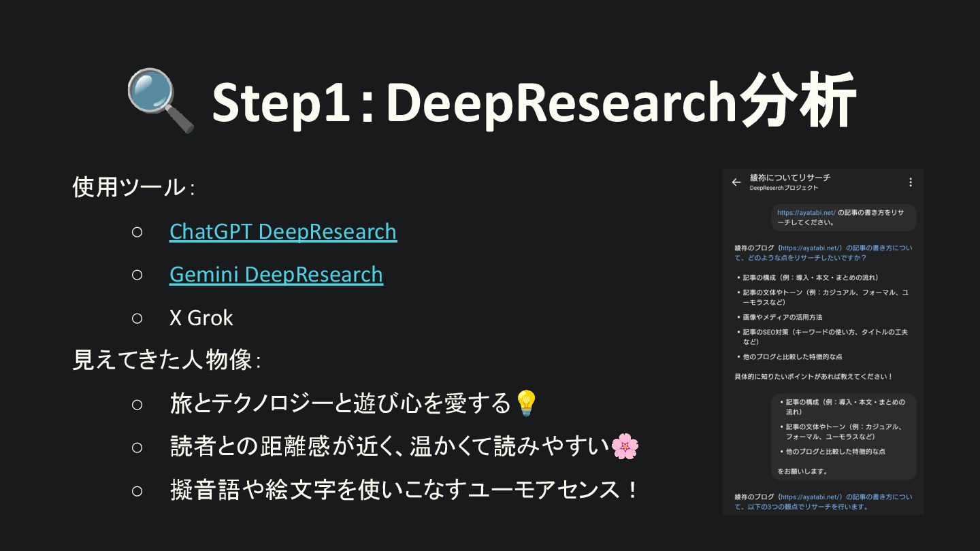Click the magnifying glass emoji in the title
Viewport: 980px width, 551px height.
(x=161, y=100)
